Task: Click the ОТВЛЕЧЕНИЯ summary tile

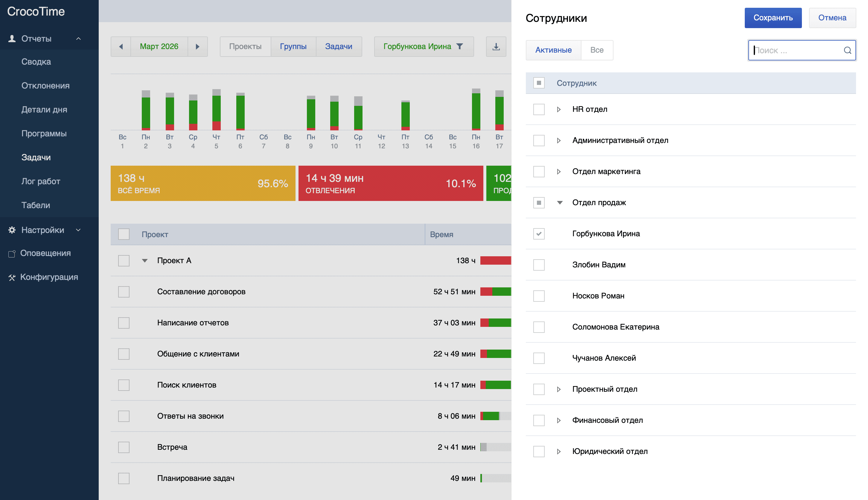Action: [391, 183]
